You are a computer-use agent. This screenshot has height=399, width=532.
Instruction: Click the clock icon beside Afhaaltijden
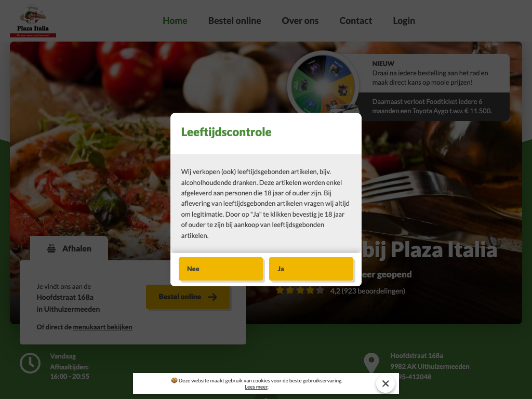(x=30, y=363)
